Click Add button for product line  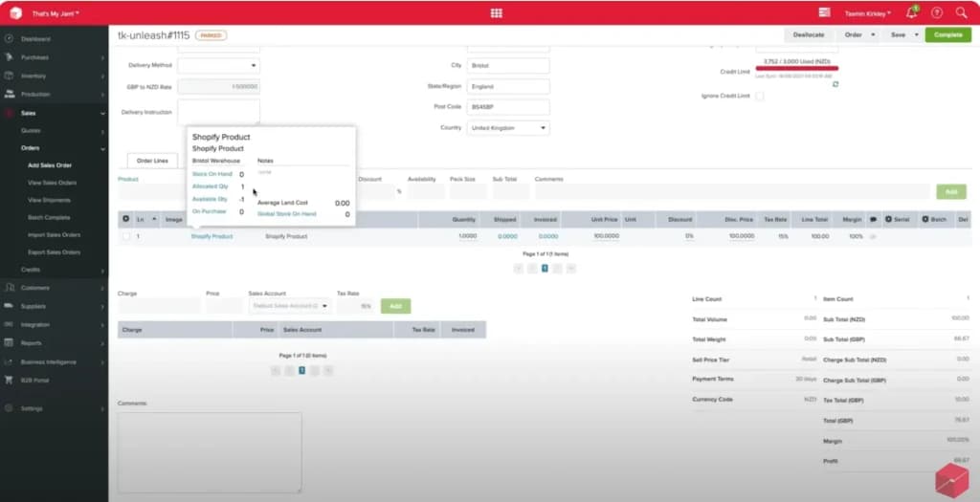[x=951, y=191]
